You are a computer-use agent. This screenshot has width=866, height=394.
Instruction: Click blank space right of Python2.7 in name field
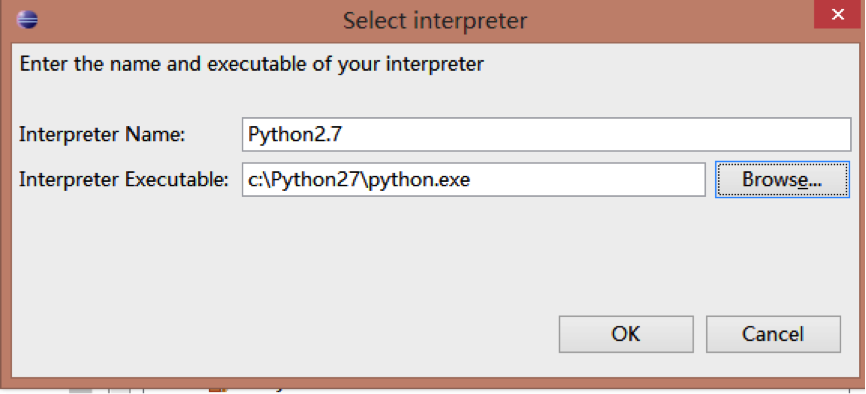[596, 134]
